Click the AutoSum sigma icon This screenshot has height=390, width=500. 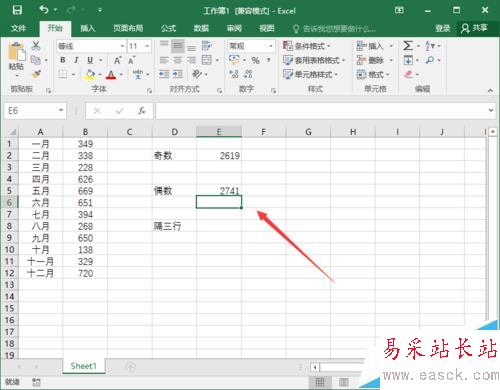pos(408,46)
